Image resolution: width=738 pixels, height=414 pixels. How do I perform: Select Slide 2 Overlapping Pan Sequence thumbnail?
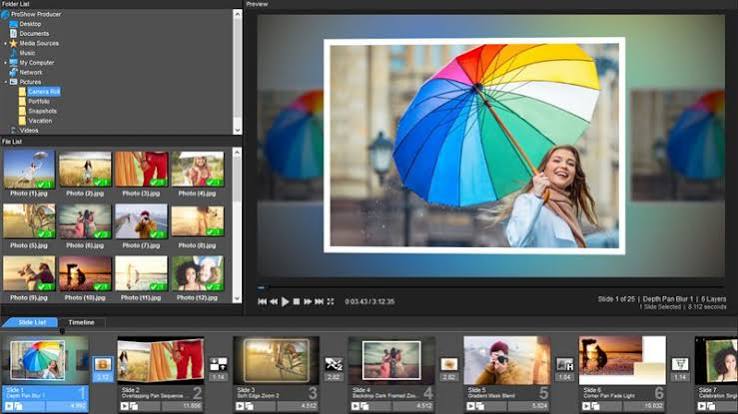[x=160, y=360]
